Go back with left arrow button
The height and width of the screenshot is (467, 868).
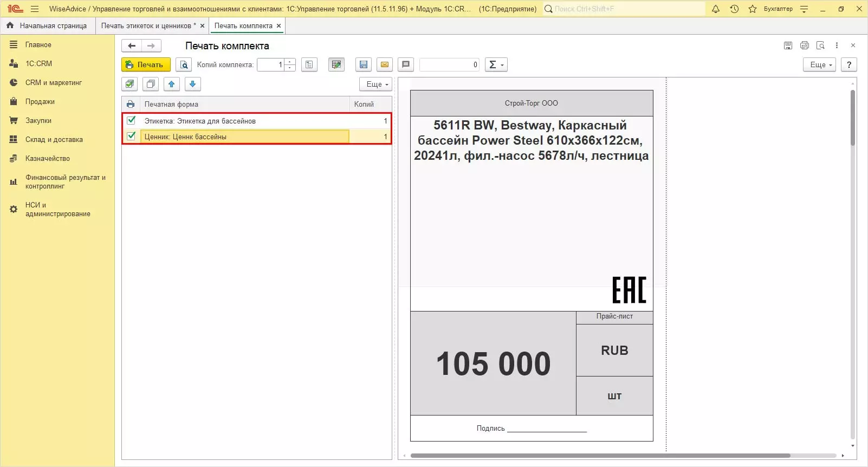[x=132, y=46]
